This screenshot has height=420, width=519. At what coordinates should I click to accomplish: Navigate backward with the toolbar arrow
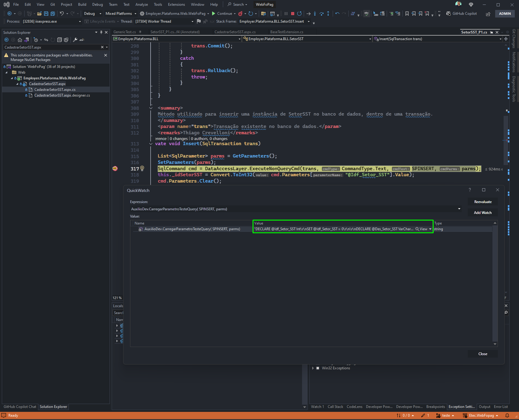[9, 14]
